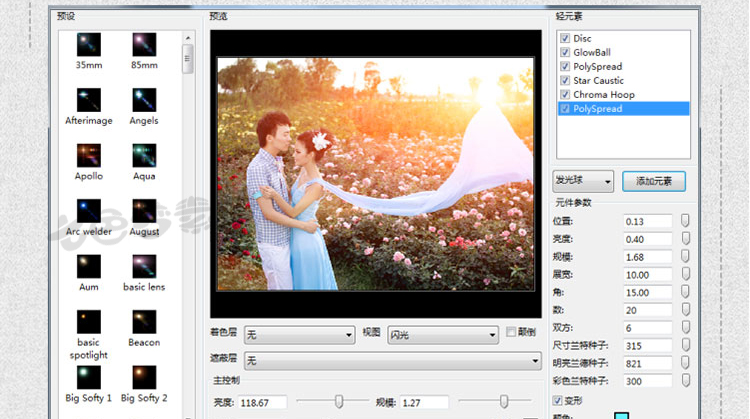Click the preset list scrollbar thumb
Image resolution: width=750 pixels, height=419 pixels.
click(x=188, y=59)
